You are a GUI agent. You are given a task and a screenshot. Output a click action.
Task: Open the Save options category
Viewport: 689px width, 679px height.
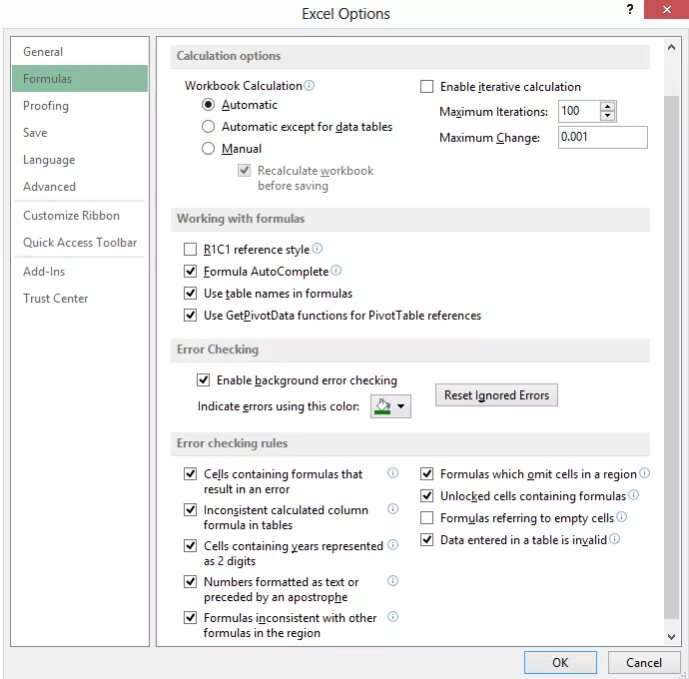tap(80, 133)
